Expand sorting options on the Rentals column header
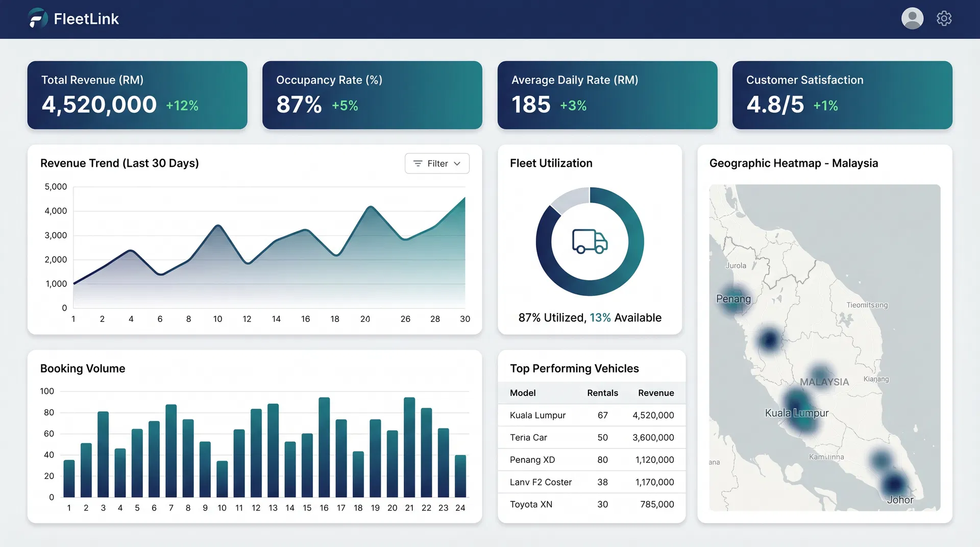 pyautogui.click(x=602, y=393)
